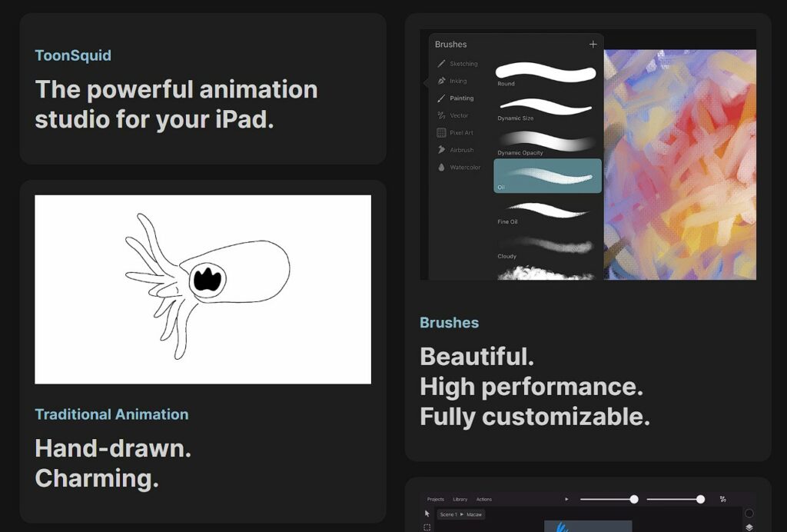Click the first slider after play button

609,499
